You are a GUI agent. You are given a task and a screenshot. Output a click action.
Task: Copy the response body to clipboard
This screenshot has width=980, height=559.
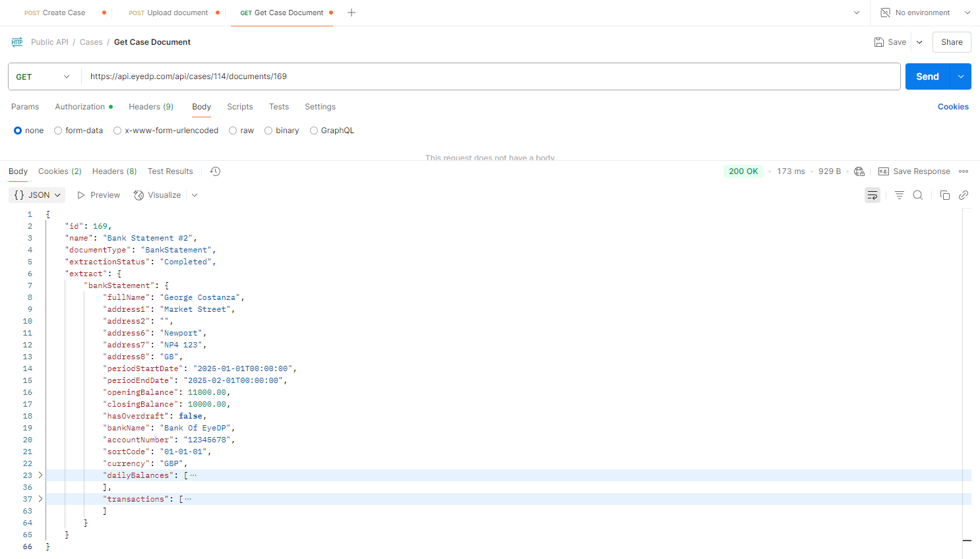(944, 195)
